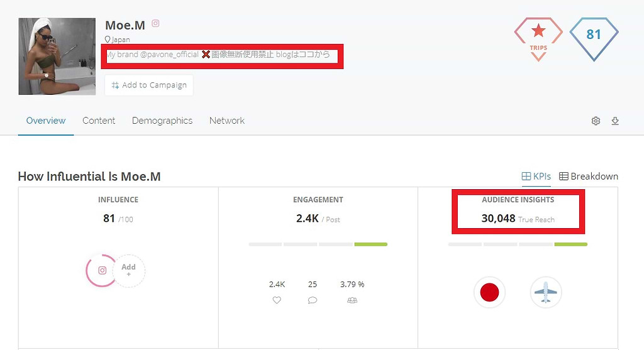Click the INFLUENCE card heading
Screen dimensions: 644x350
coord(118,200)
